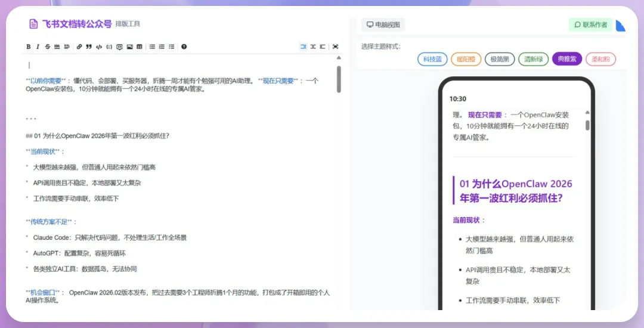
Task: Click editor line '工作流需要手动串联，效率低下'
Action: (76, 198)
